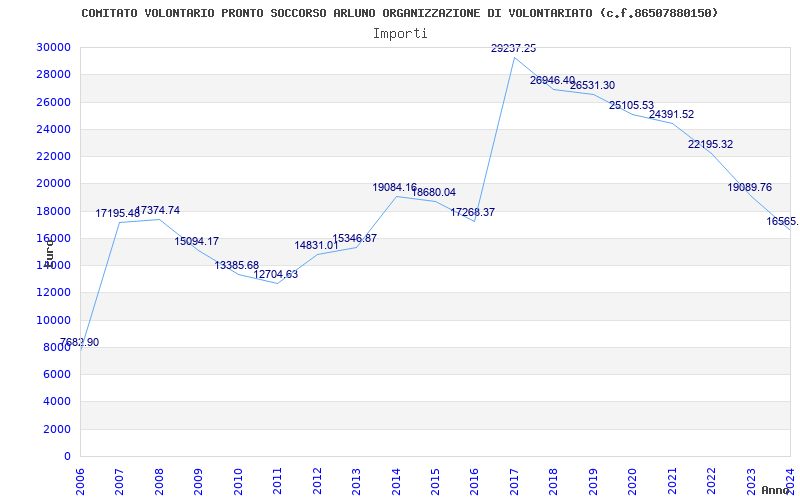
Task: Click the x-axis year 2021
Action: coord(672,481)
